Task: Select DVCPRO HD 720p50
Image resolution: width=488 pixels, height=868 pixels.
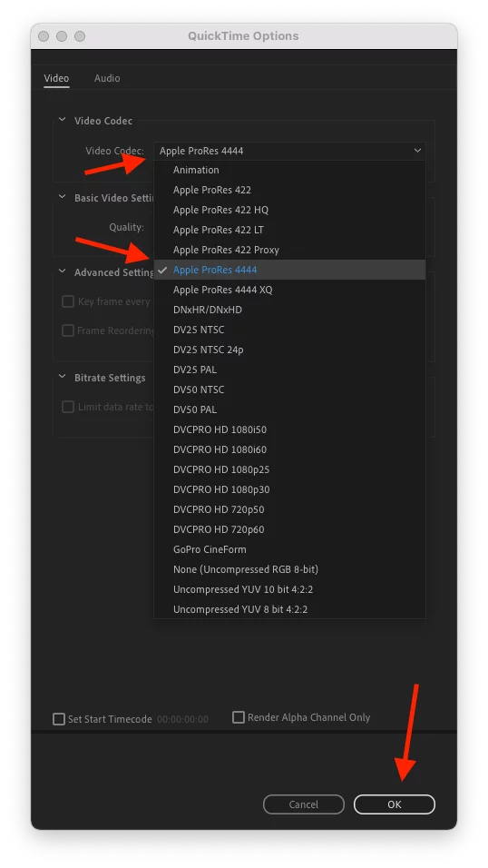Action: (x=289, y=509)
